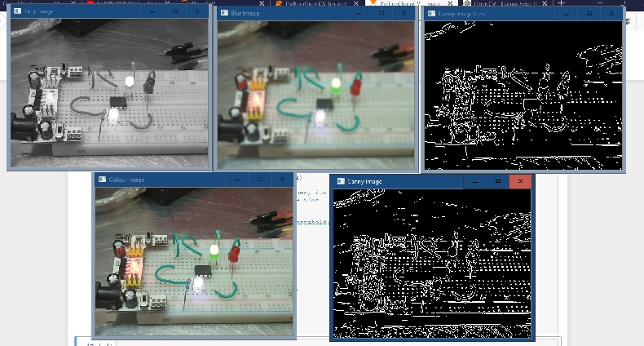Minimize the Blur Image window
The image size is (644, 346).
point(359,13)
